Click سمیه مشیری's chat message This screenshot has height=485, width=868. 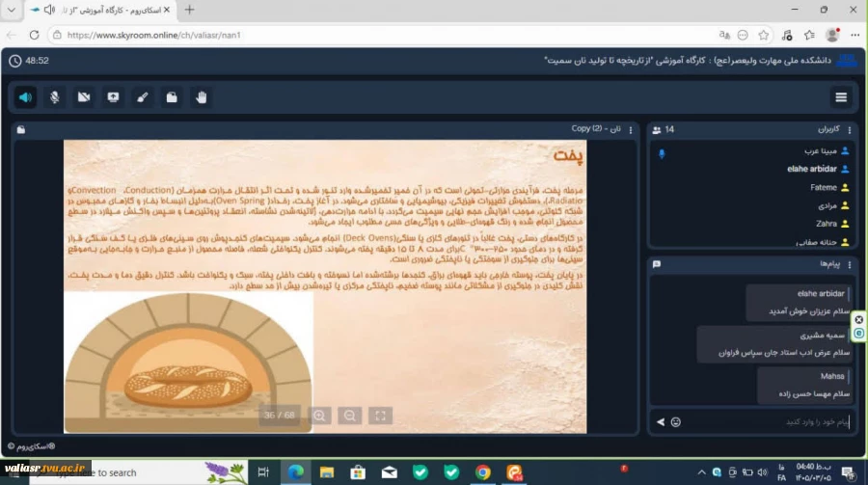coord(773,344)
